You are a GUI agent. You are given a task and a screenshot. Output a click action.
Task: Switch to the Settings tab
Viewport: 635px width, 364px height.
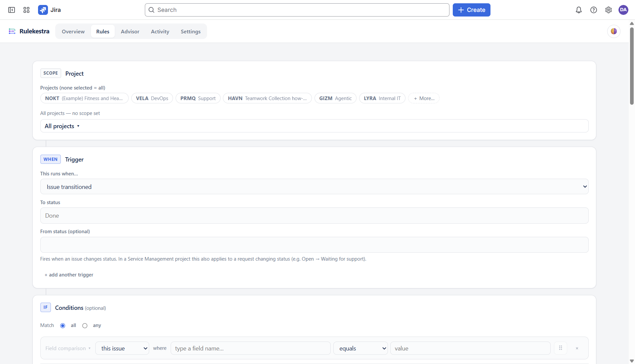(x=190, y=31)
